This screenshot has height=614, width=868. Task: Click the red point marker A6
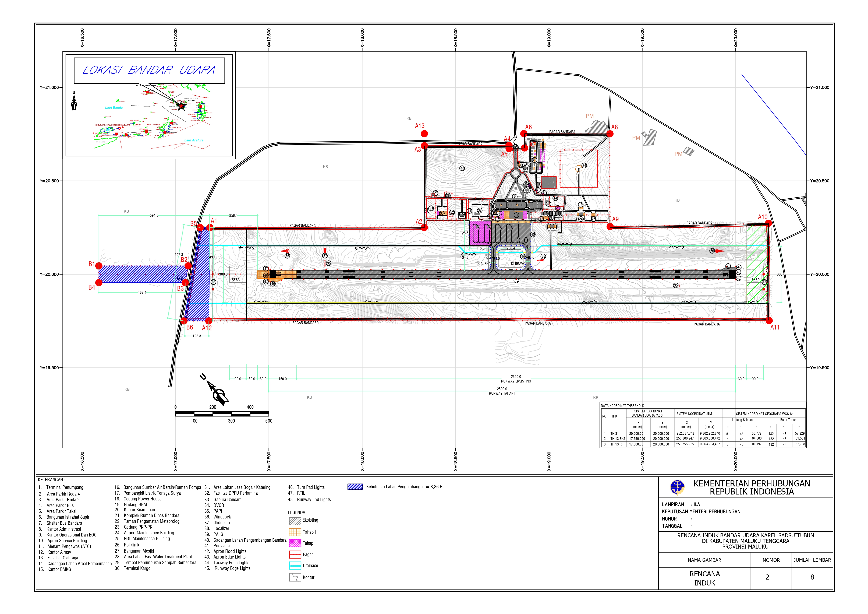pyautogui.click(x=524, y=134)
